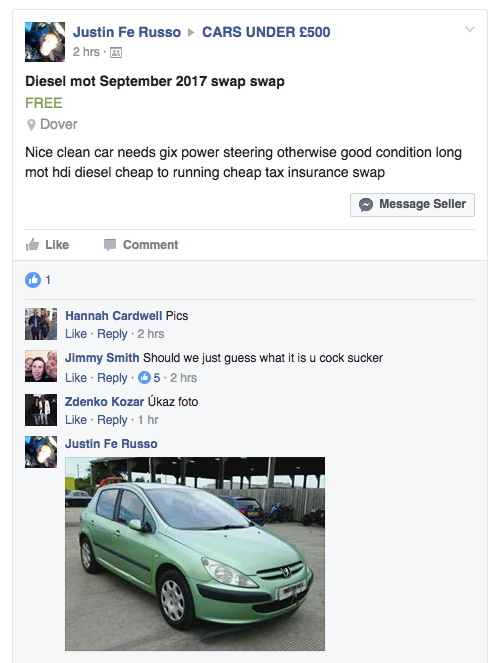Click Justin Fe Russo's post profile picture

pyautogui.click(x=45, y=42)
